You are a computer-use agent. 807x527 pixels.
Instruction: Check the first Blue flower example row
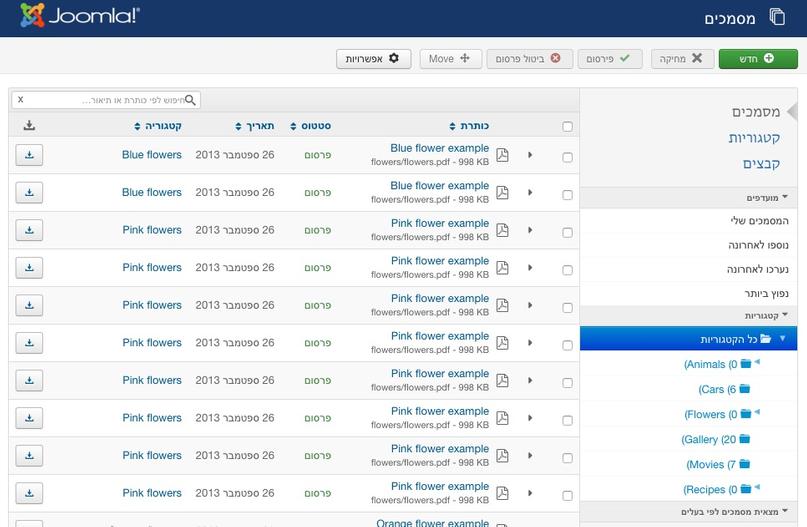coord(567,157)
